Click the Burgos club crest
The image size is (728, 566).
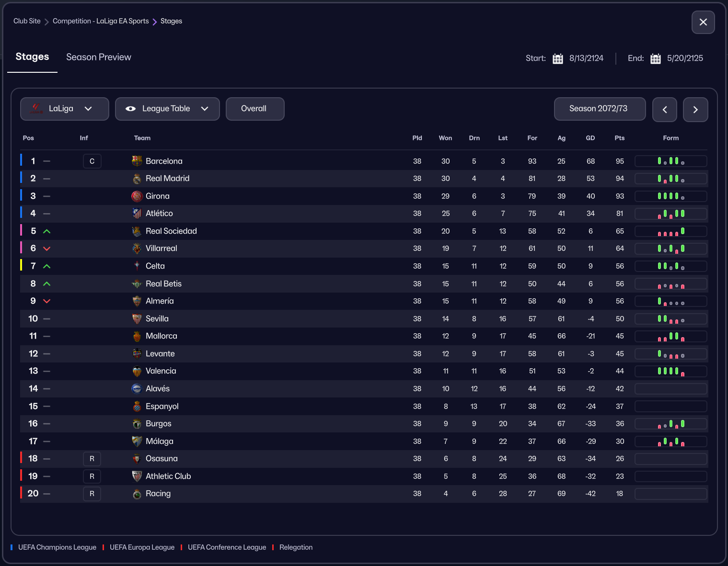[137, 423]
